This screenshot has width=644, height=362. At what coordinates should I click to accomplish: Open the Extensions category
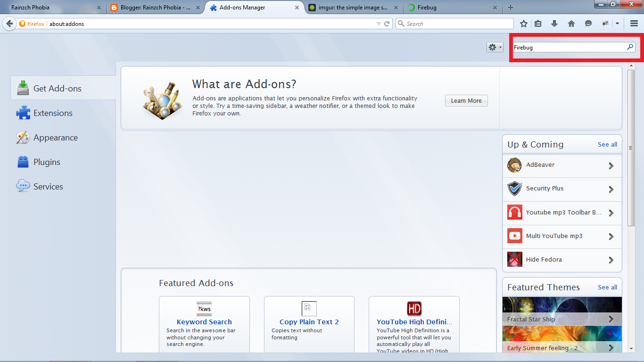coord(63,113)
